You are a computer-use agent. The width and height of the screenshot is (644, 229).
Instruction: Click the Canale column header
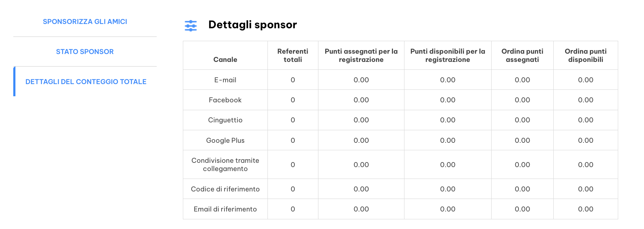coord(225,59)
